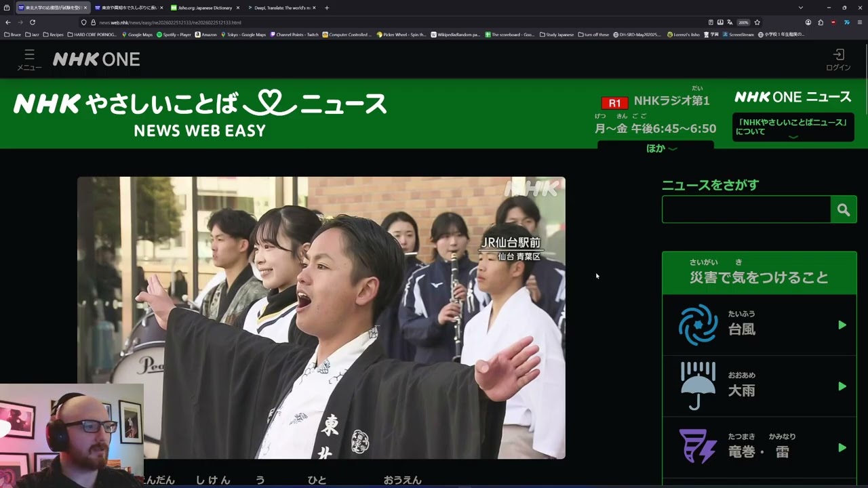This screenshot has width=868, height=488.
Task: Click the green arrow beside 台風
Action: click(842, 325)
